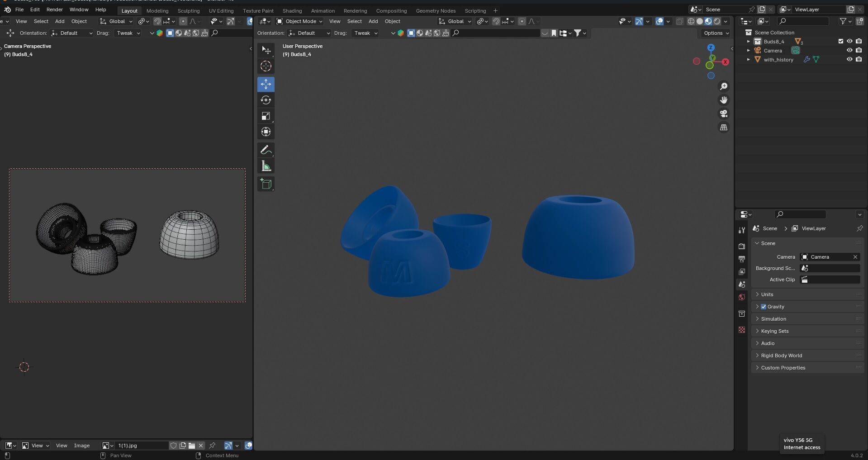
Task: Uncheck the Gravity checkbox
Action: [764, 307]
